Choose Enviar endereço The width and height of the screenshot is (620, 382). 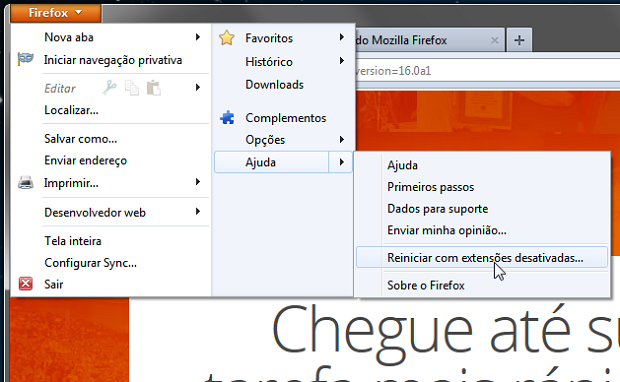pos(85,161)
